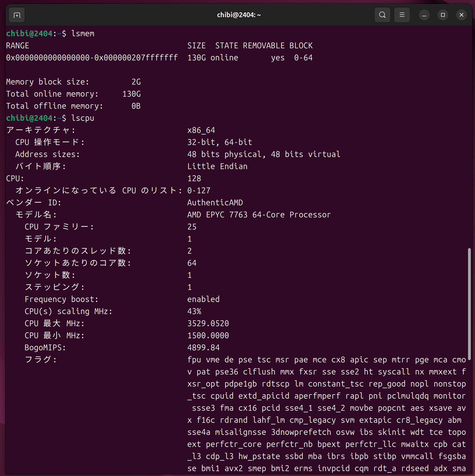Click the window title chibi@2404

(x=239, y=15)
